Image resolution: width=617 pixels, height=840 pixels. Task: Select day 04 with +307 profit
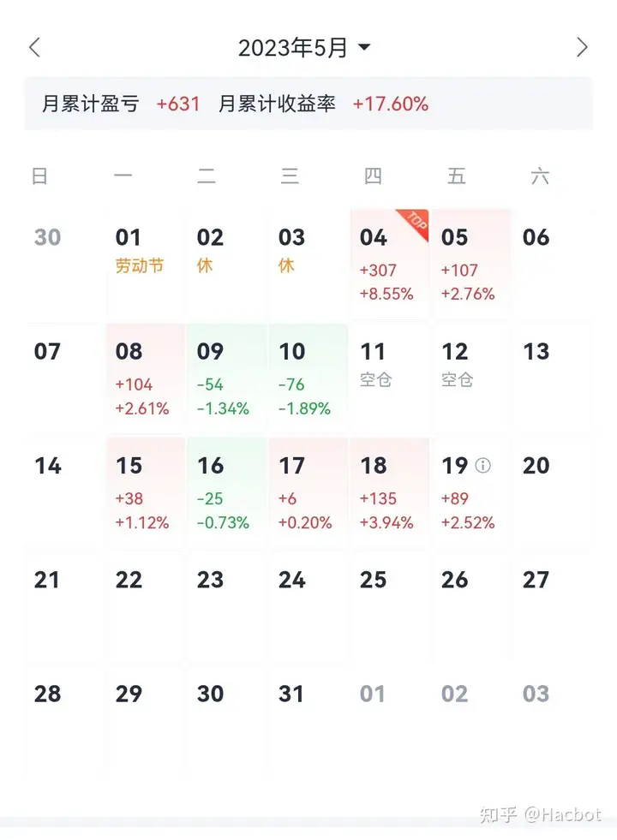(x=390, y=264)
